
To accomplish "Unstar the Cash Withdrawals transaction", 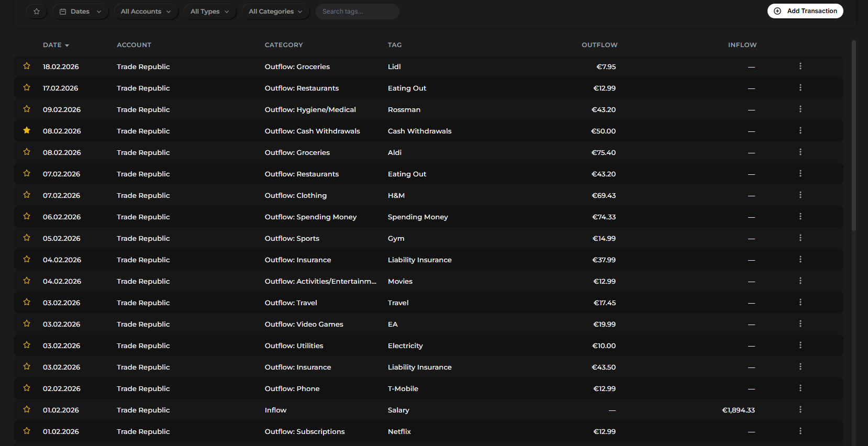I will (27, 131).
